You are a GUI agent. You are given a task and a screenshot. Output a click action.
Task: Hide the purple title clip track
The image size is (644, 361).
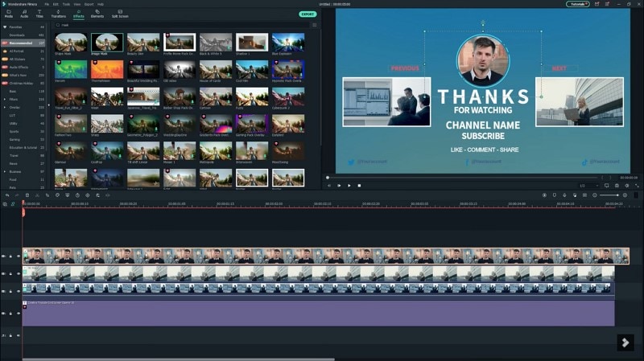coord(18,314)
